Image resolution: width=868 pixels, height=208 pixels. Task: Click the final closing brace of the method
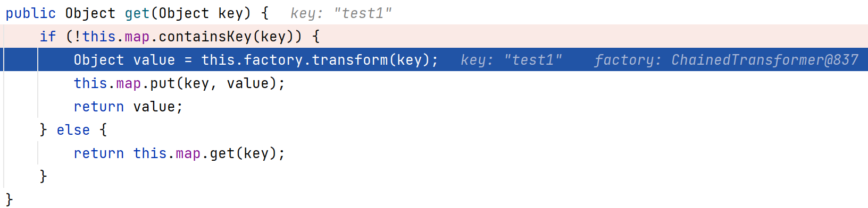pyautogui.click(x=9, y=200)
